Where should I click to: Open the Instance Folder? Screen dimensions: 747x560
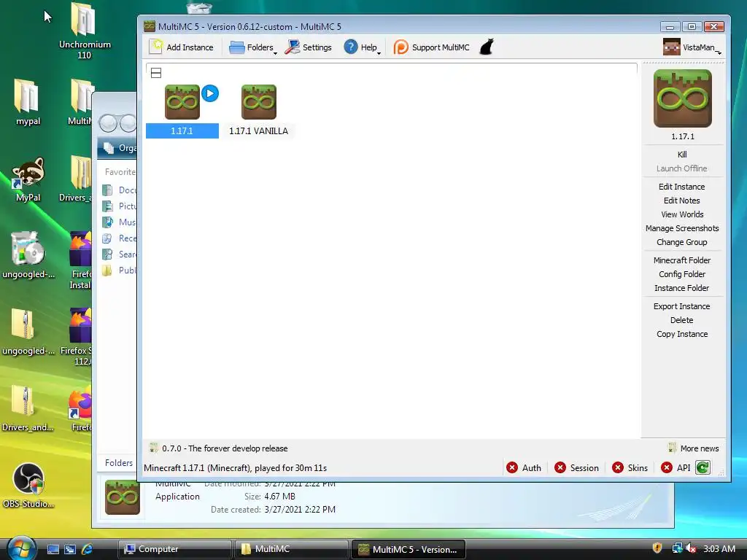tap(682, 287)
